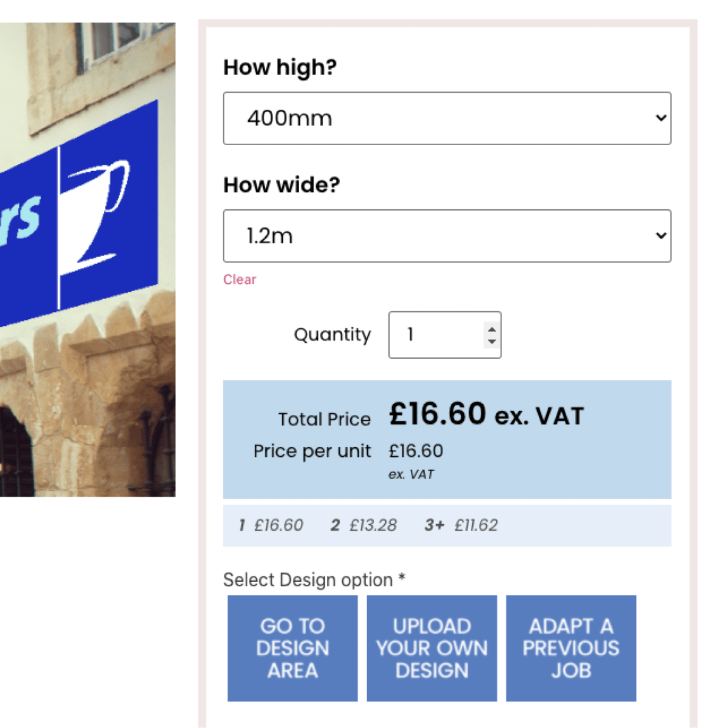Click the chevron arrow on the 400mm select box

click(x=661, y=118)
